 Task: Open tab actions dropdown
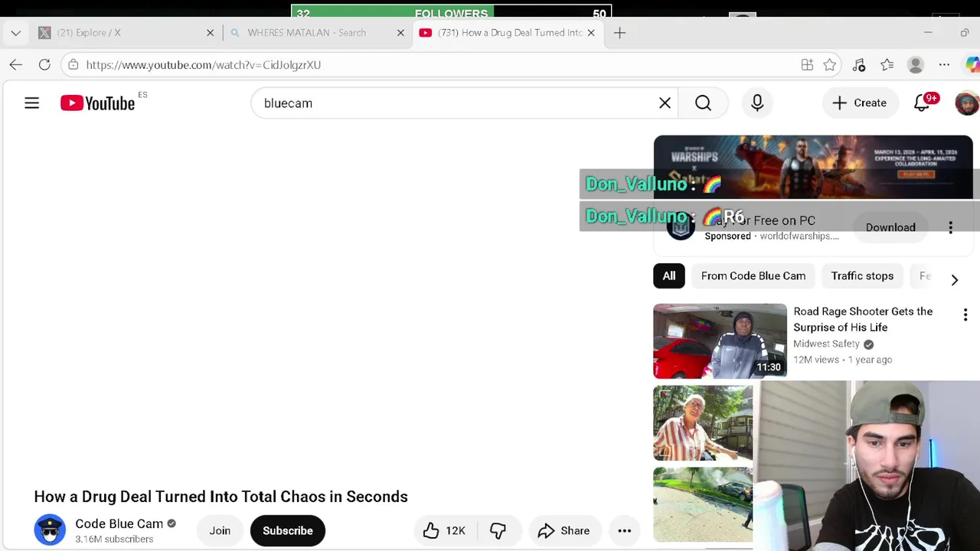coord(16,33)
